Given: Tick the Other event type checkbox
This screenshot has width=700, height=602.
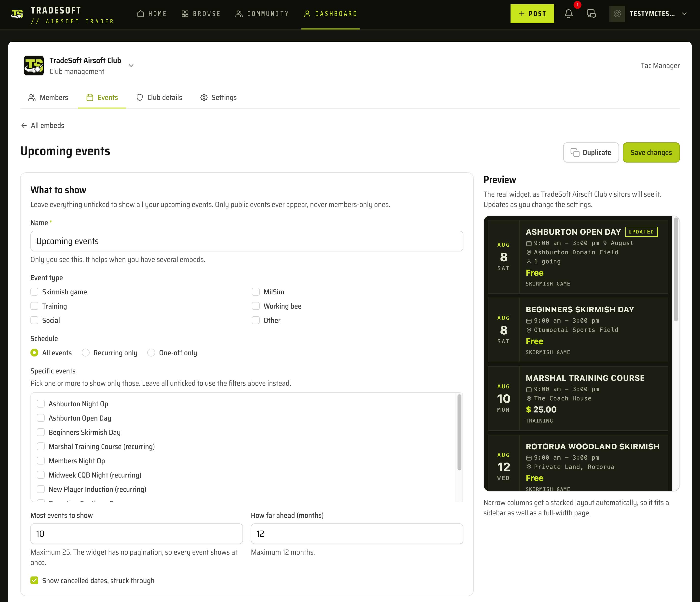Looking at the screenshot, I should [256, 320].
